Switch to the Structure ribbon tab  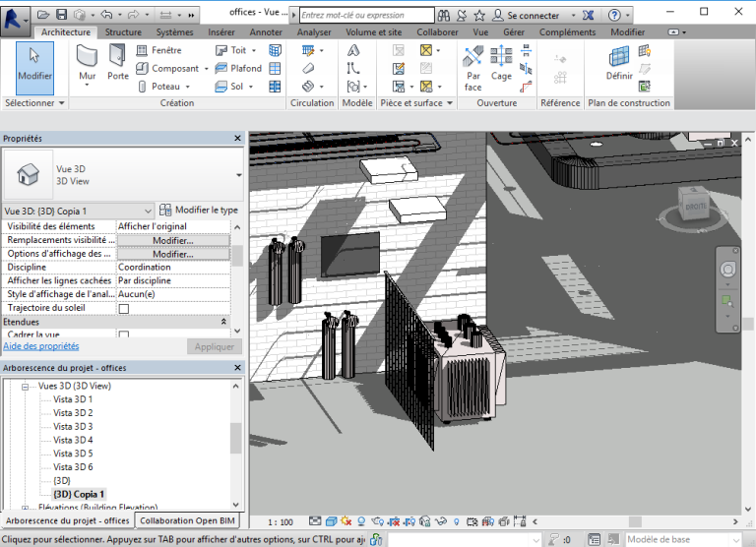pyautogui.click(x=123, y=32)
